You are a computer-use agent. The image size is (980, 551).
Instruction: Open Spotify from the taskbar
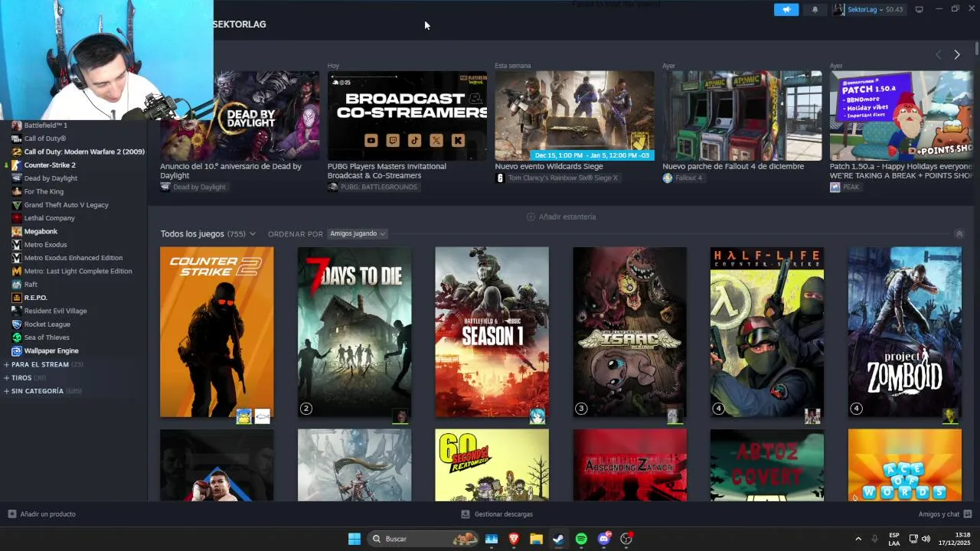click(x=581, y=539)
